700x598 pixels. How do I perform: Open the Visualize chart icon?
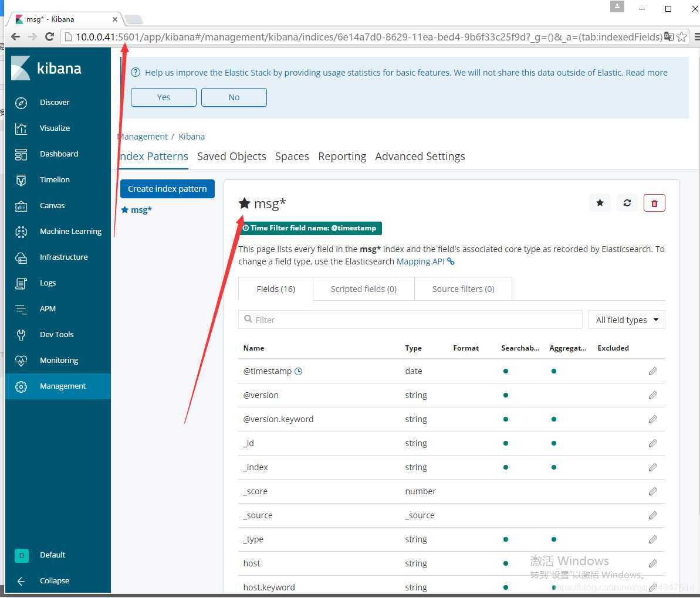[21, 129]
